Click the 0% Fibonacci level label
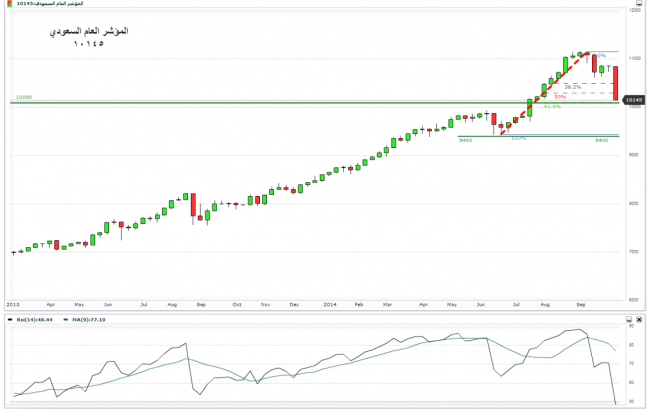Screen dimensions: 650x409 pos(601,55)
